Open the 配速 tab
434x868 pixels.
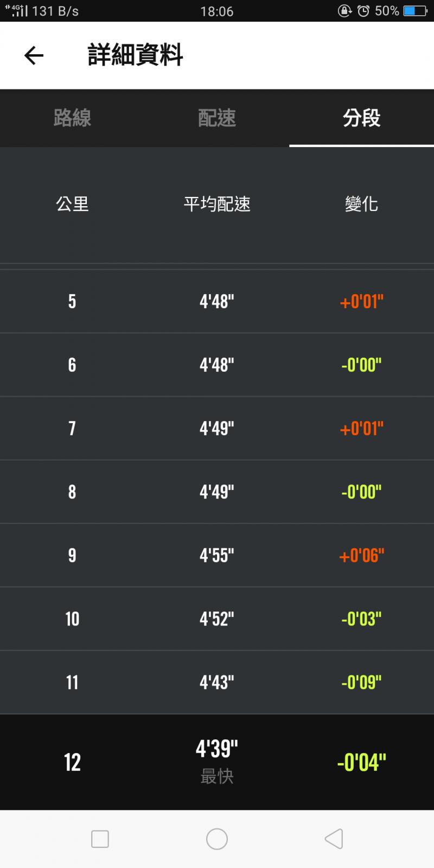tap(217, 118)
